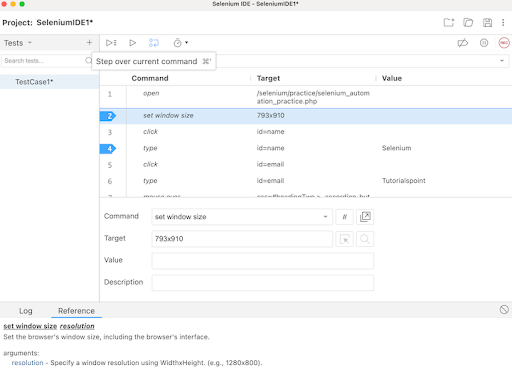Image resolution: width=512 pixels, height=380 pixels.
Task: Run all tests in the suite
Action: pyautogui.click(x=111, y=43)
